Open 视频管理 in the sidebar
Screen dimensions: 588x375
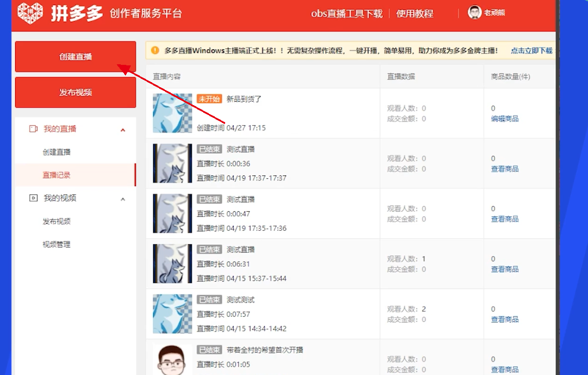coord(56,244)
